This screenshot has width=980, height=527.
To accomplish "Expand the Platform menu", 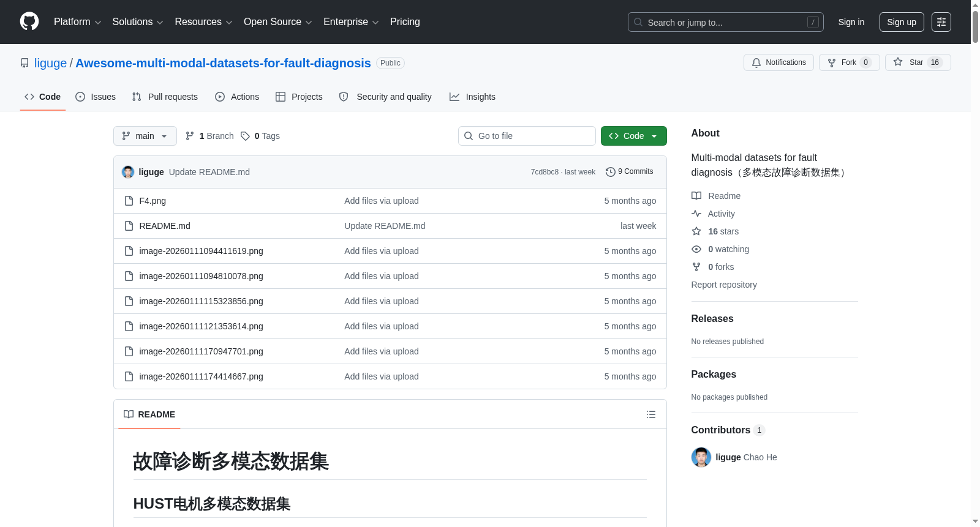I will (77, 22).
